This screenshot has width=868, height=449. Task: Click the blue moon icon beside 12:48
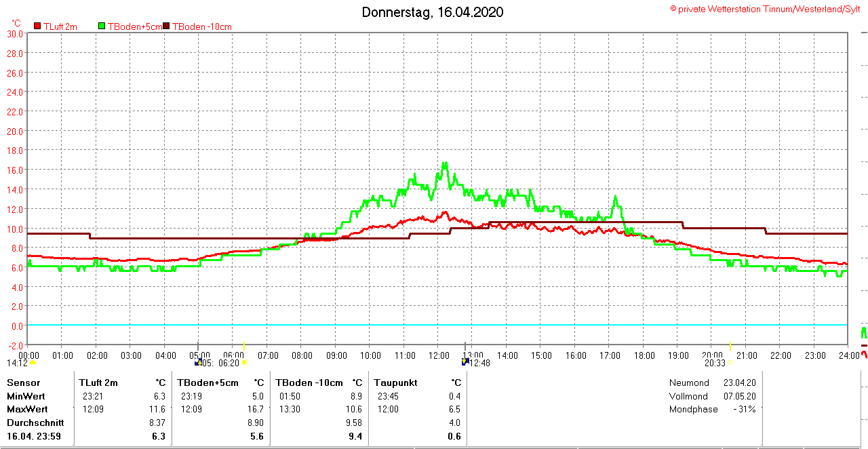tap(465, 362)
